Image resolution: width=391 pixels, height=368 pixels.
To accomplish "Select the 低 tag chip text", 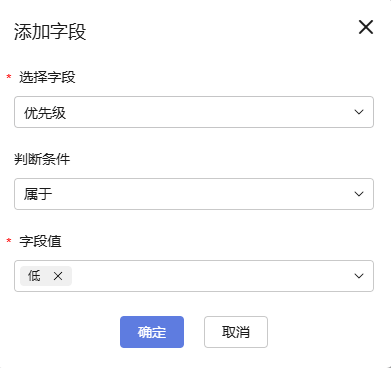I will (x=34, y=276).
